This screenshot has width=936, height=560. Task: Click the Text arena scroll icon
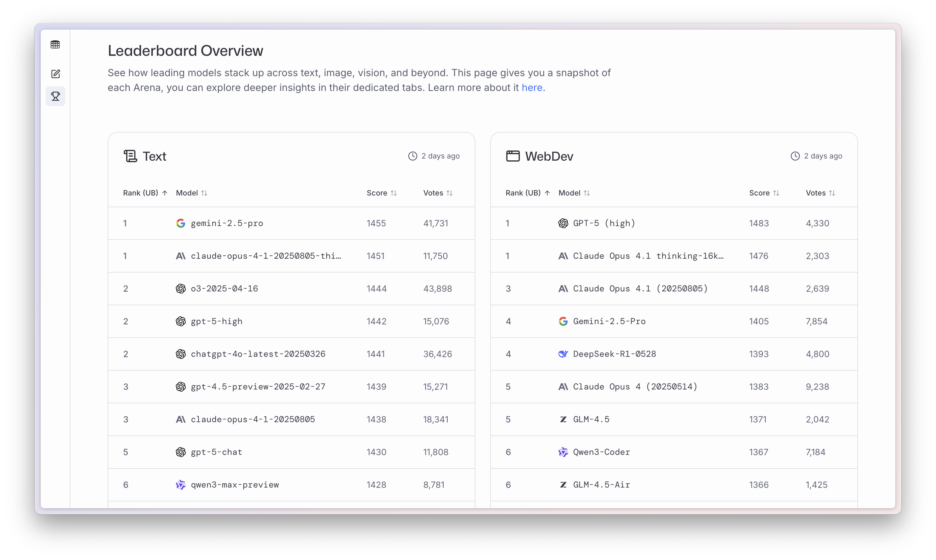pos(130,156)
